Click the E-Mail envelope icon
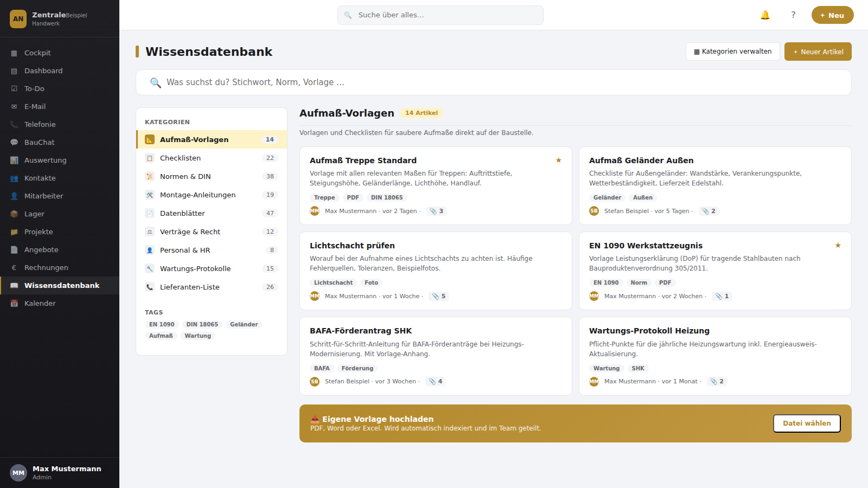The height and width of the screenshot is (488, 868). pyautogui.click(x=14, y=107)
